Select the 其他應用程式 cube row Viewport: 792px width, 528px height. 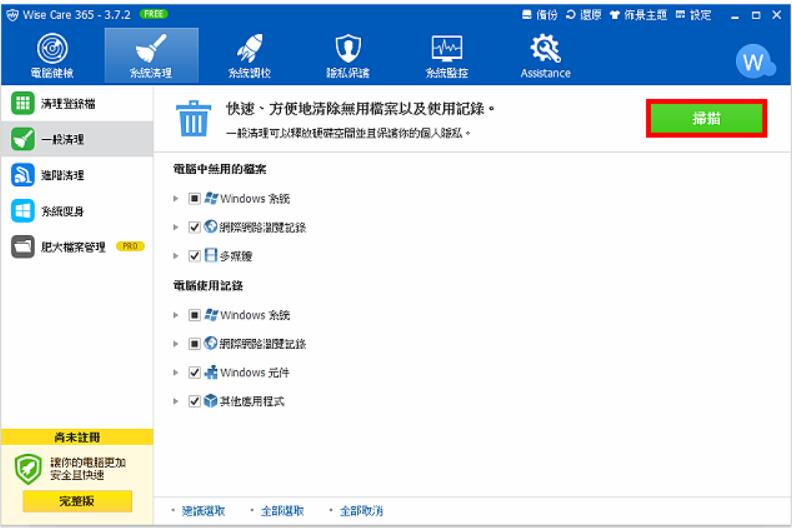(x=244, y=401)
